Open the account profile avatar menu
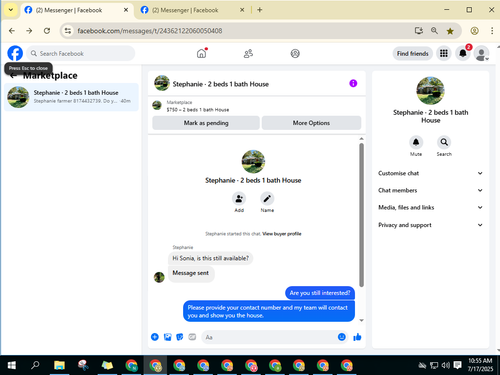Screen dimensions: 500x375 pos(482,54)
